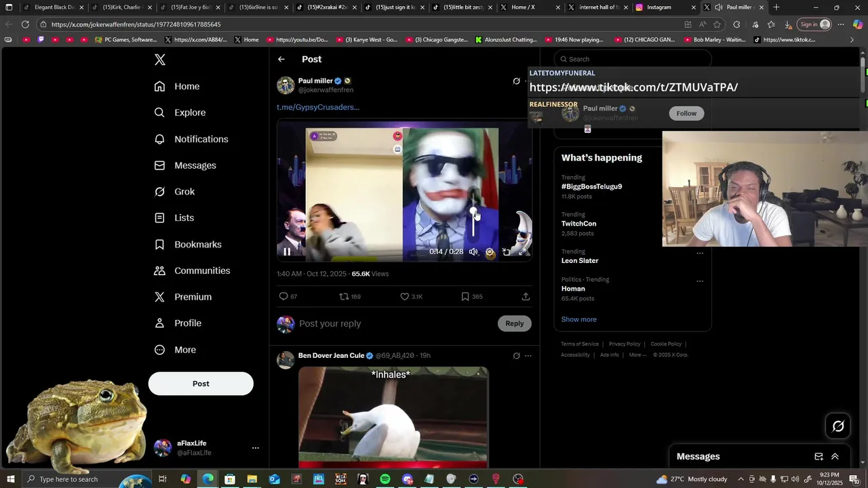The width and height of the screenshot is (868, 488).
Task: Open the TwitchCon trend
Action: (578, 224)
